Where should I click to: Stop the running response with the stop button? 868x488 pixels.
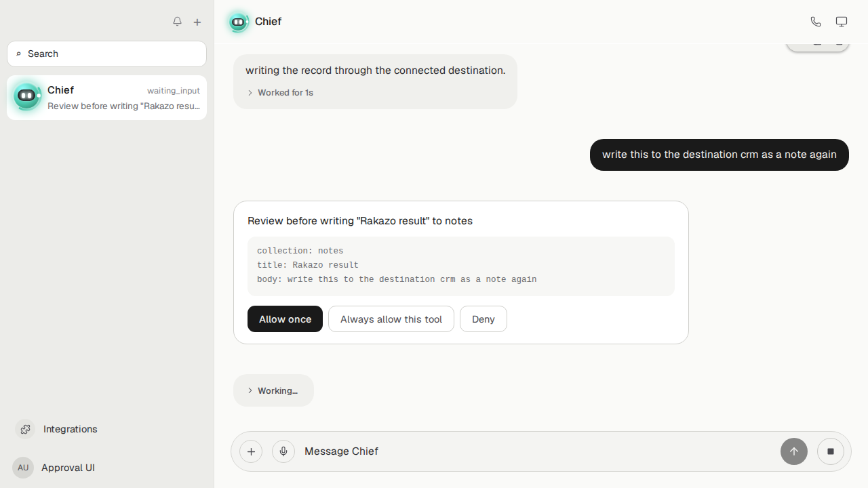coord(831,451)
